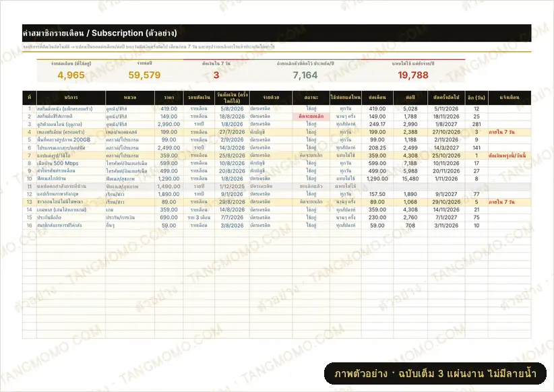Click the next billing date 9/1/2027
Screen dimensions: 554x392
point(446,194)
